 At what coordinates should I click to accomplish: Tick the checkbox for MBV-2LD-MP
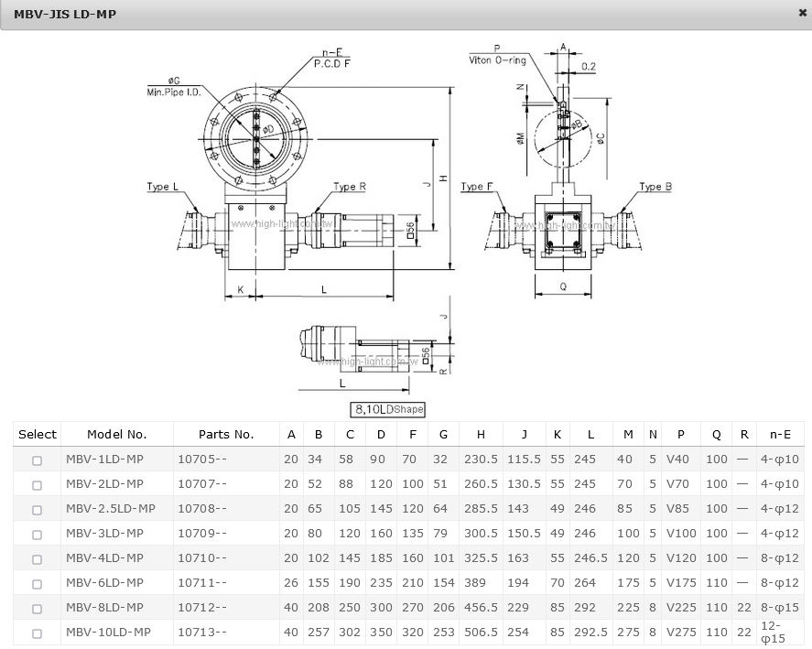38,485
